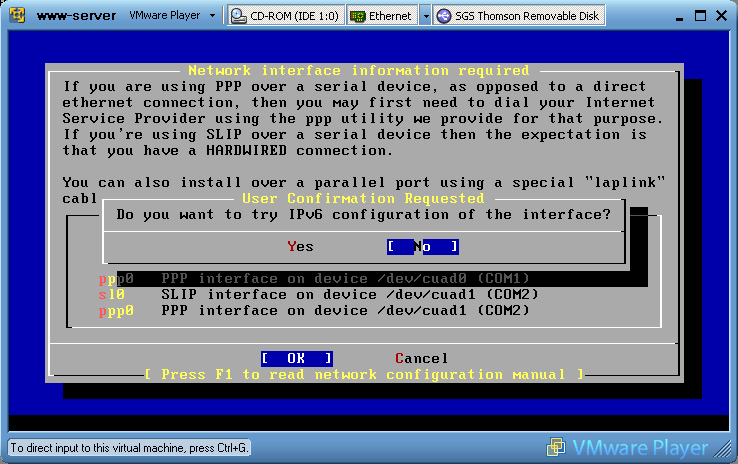This screenshot has height=464, width=738.
Task: Select the ppp0 PPP interface on /dev/cuad1 (COM2) row
Action: (x=314, y=311)
